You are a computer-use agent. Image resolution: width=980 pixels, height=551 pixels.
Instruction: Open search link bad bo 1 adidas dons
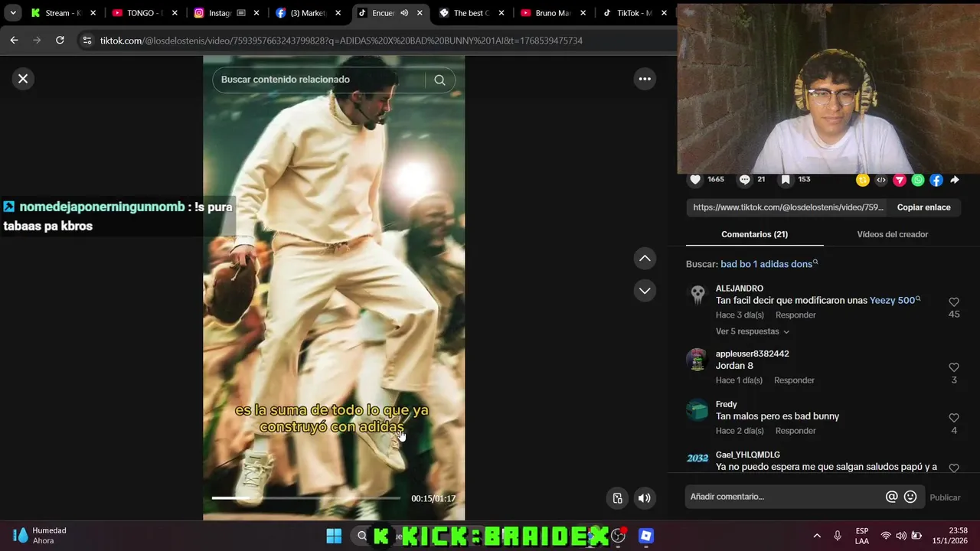pyautogui.click(x=769, y=264)
